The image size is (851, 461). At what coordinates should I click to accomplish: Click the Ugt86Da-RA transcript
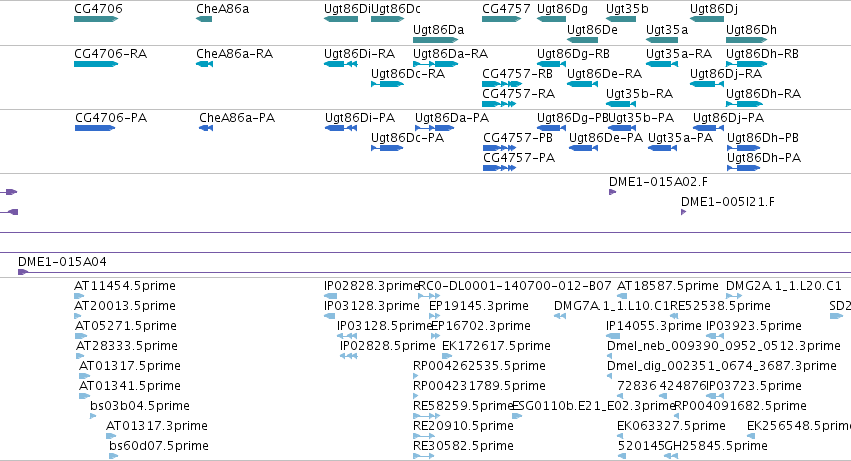(435, 64)
